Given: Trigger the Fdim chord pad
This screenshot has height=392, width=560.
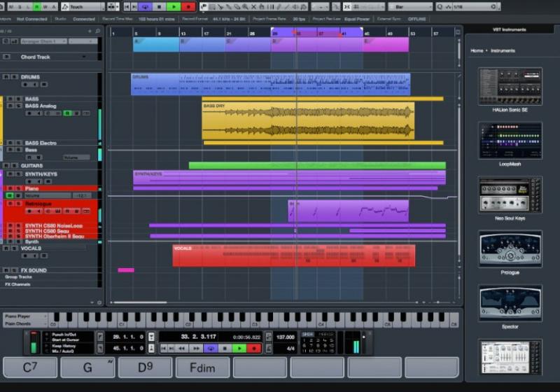Looking at the screenshot, I should coord(202,367).
